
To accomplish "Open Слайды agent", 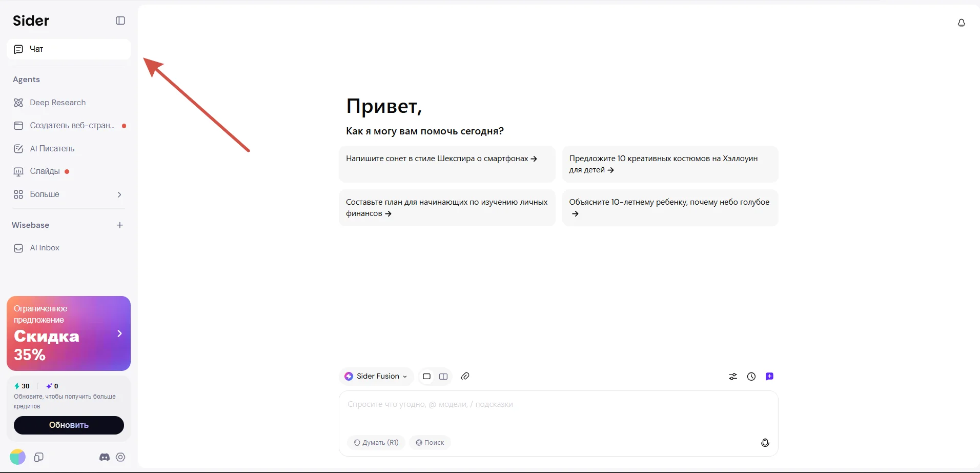I will 69,171.
